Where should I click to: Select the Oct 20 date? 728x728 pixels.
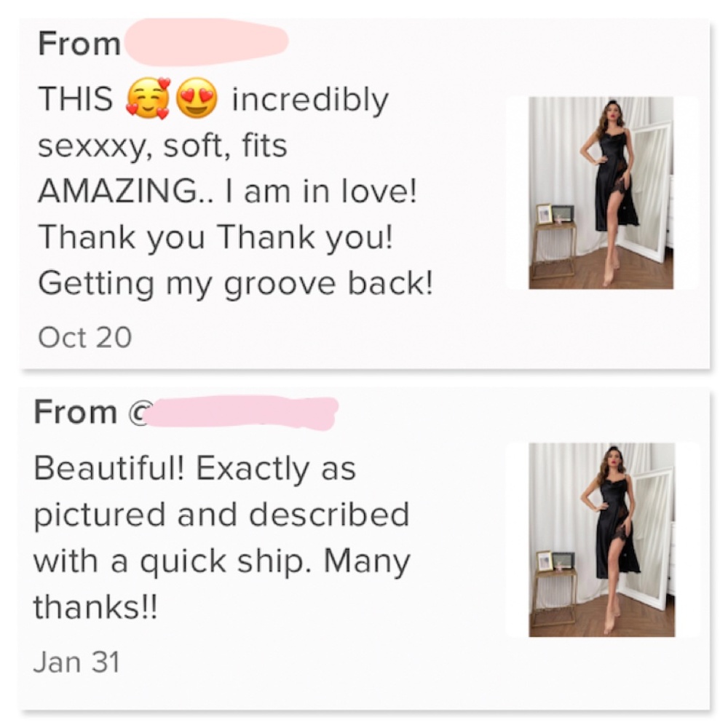pos(84,337)
